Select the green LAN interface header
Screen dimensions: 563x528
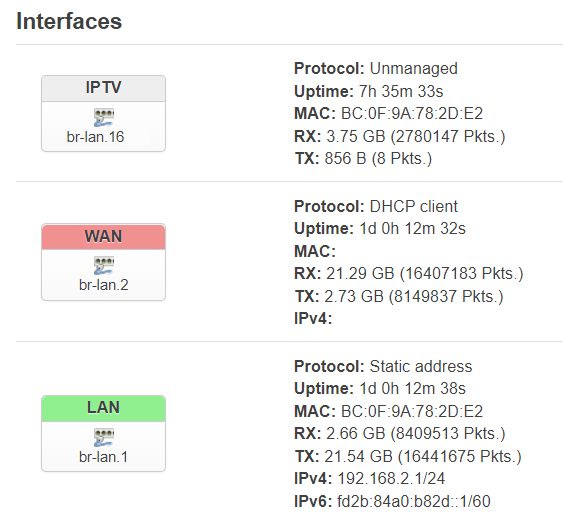coord(103,408)
